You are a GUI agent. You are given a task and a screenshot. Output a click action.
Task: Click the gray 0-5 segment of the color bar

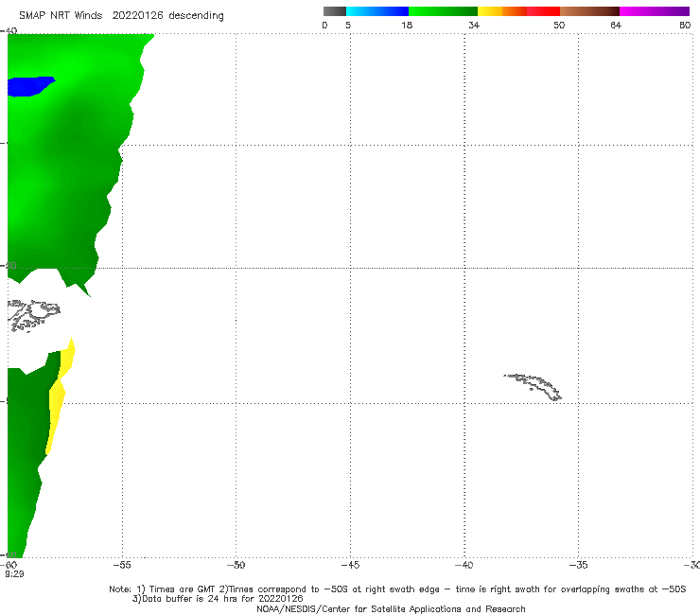[334, 11]
